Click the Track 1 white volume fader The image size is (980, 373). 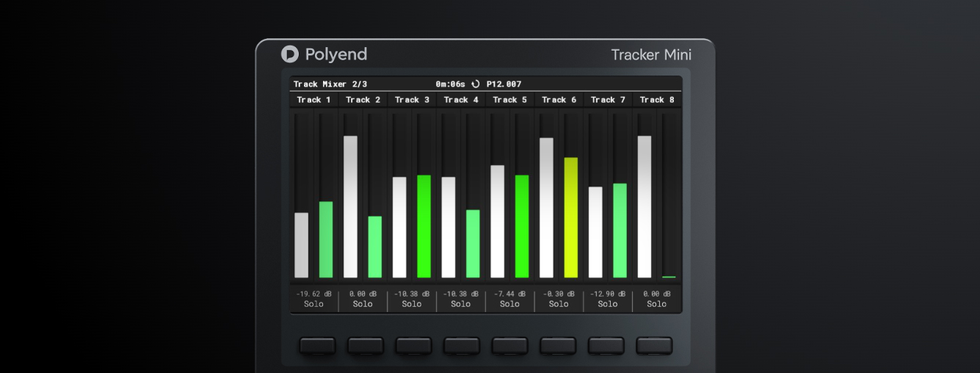[302, 245]
